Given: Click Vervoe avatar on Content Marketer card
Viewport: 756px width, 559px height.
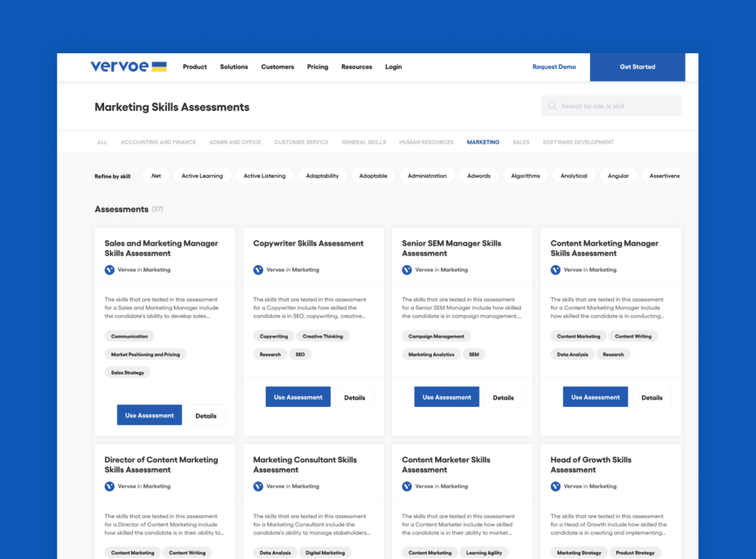Looking at the screenshot, I should [x=407, y=486].
